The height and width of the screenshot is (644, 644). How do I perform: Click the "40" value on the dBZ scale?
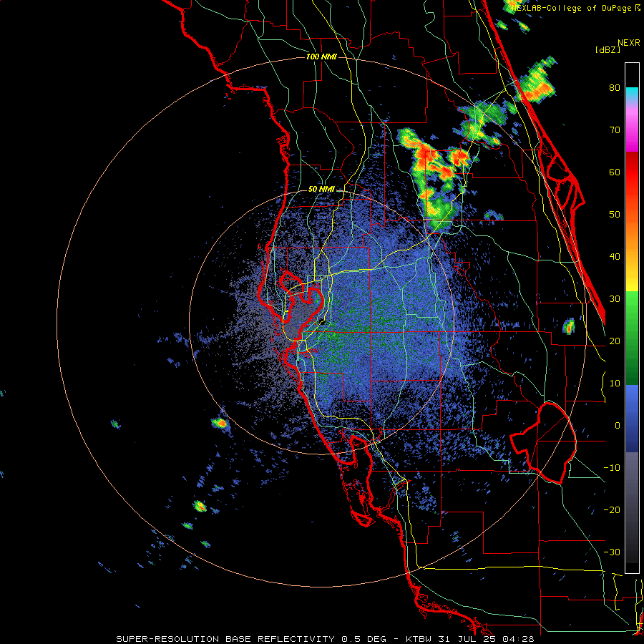coord(615,257)
